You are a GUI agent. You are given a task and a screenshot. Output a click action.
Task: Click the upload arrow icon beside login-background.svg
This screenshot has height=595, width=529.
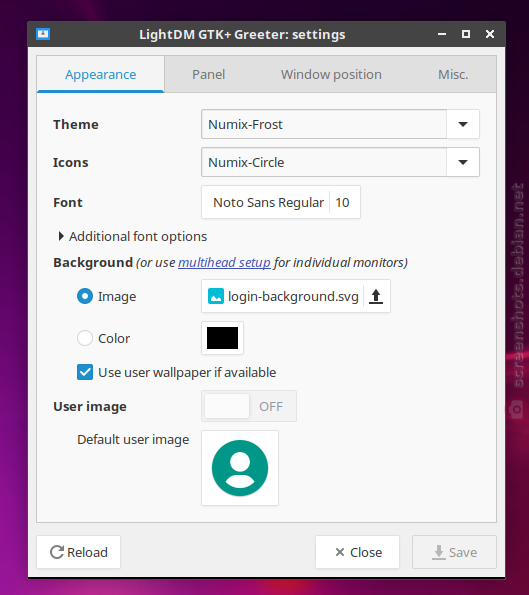coord(376,296)
